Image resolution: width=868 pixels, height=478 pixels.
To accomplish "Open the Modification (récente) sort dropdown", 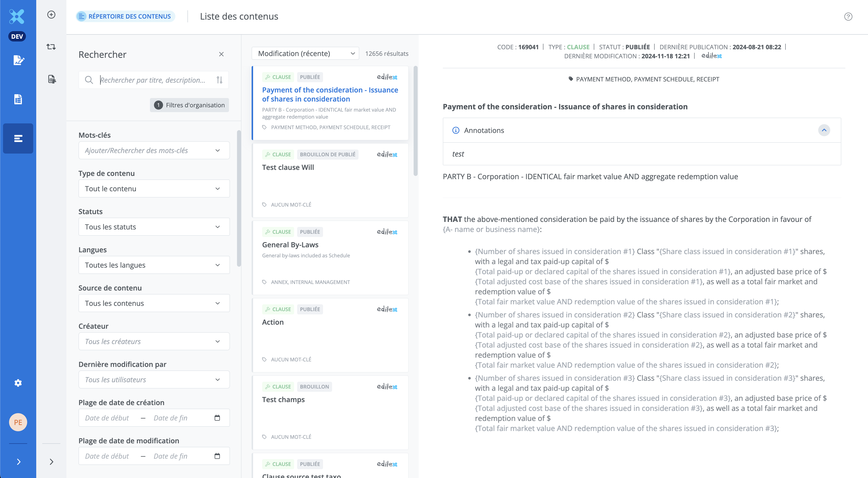I will (x=305, y=54).
